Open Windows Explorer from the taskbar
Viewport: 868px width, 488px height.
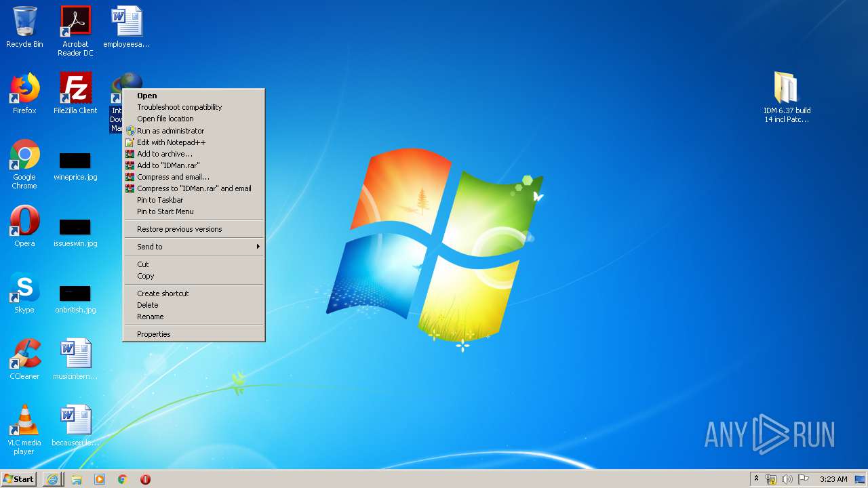(77, 479)
